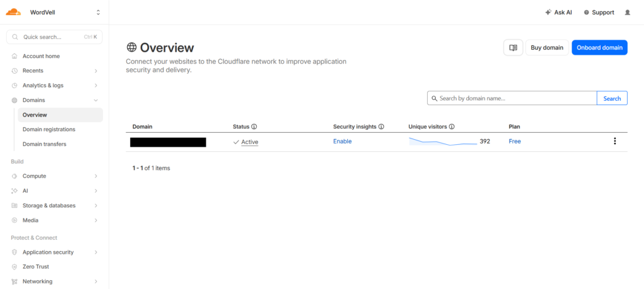Expand the Application security chevron
This screenshot has height=289, width=644.
point(96,252)
